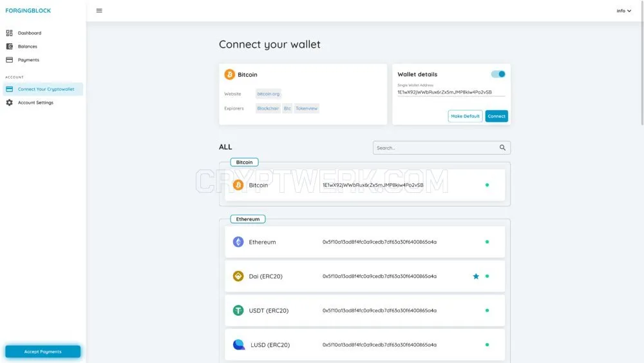Screen dimensions: 644x363
Task: Click the Dashboard grid icon
Action: click(x=10, y=33)
